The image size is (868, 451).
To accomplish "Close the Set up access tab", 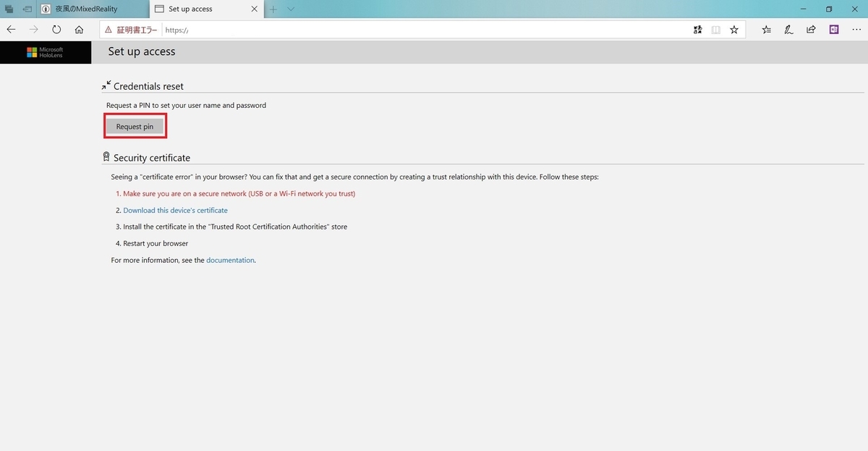I will coord(254,9).
